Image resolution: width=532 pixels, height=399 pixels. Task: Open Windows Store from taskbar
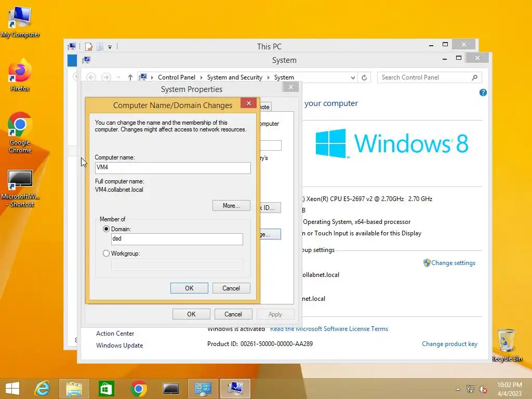[106, 389]
